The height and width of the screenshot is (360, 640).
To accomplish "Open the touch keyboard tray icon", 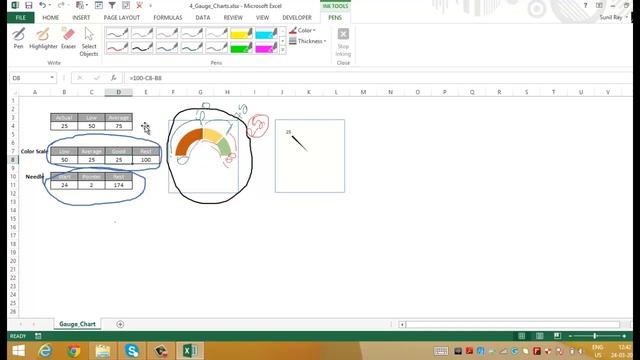I will (x=441, y=351).
